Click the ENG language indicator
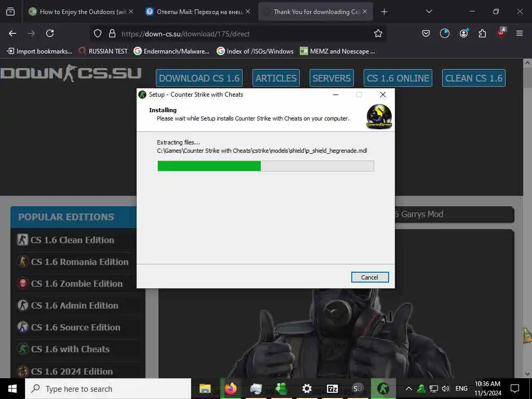 coord(461,389)
